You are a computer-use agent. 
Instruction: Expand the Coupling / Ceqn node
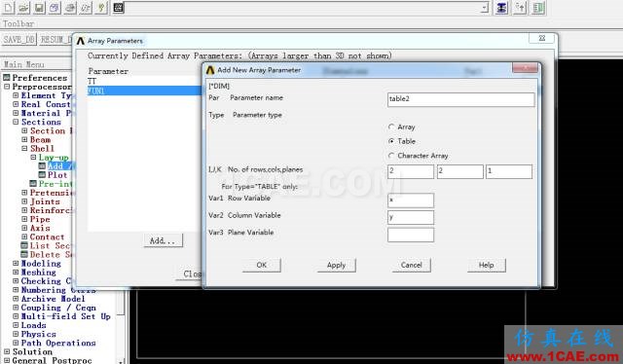16,308
